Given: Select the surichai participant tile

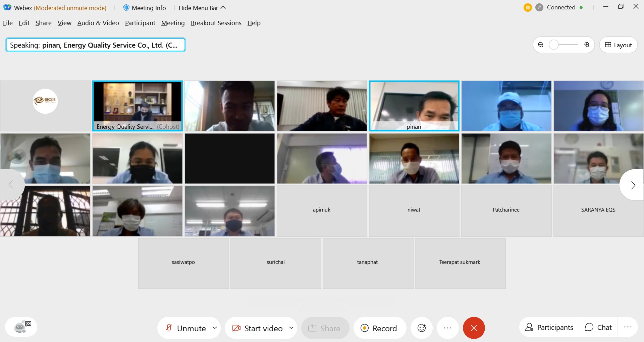Looking at the screenshot, I should click(276, 264).
